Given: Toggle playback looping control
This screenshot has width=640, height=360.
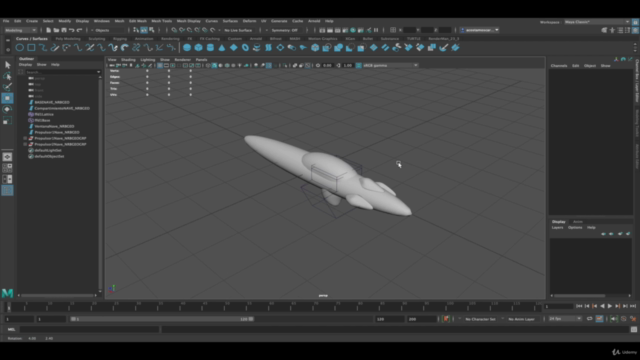Looking at the screenshot, I should point(590,319).
